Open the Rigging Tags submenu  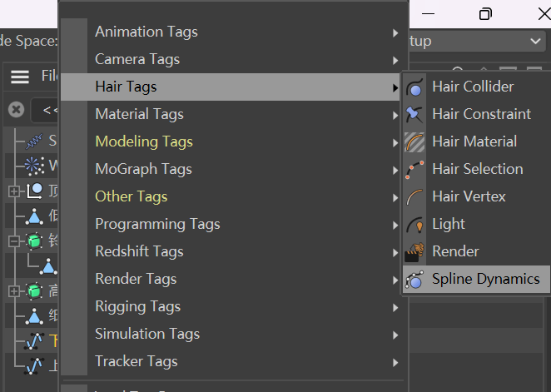pyautogui.click(x=231, y=306)
